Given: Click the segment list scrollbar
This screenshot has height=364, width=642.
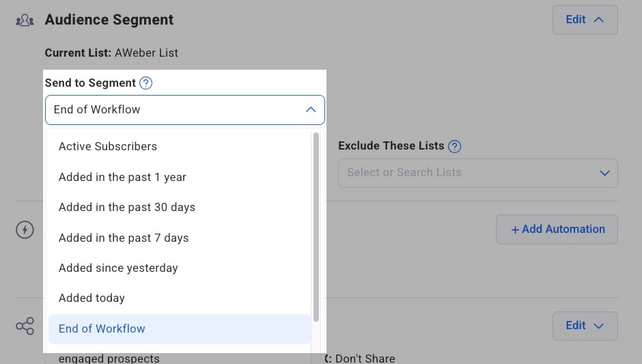Looking at the screenshot, I should pos(316,225).
